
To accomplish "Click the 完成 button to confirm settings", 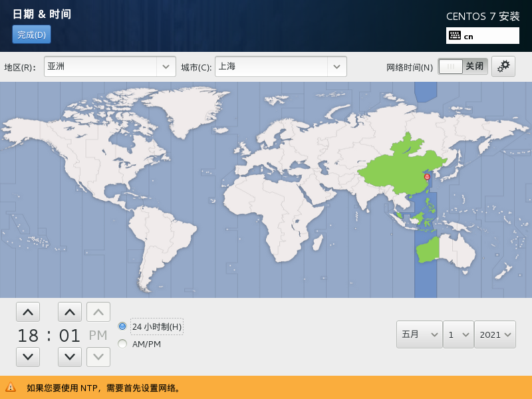I will coord(31,34).
